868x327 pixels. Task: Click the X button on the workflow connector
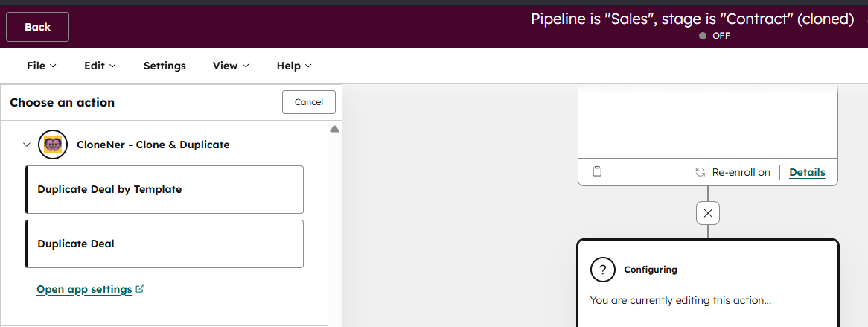(708, 214)
